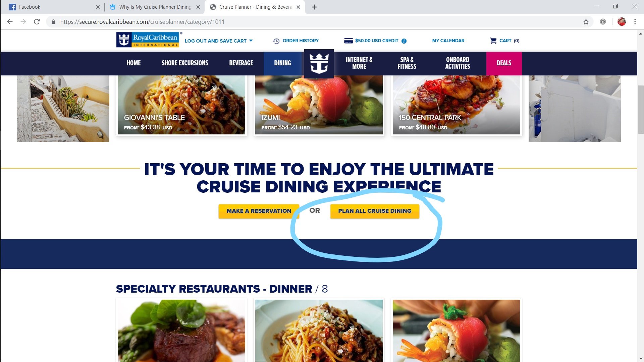644x362 pixels.
Task: Bookmark this page with the star icon
Action: click(586, 22)
